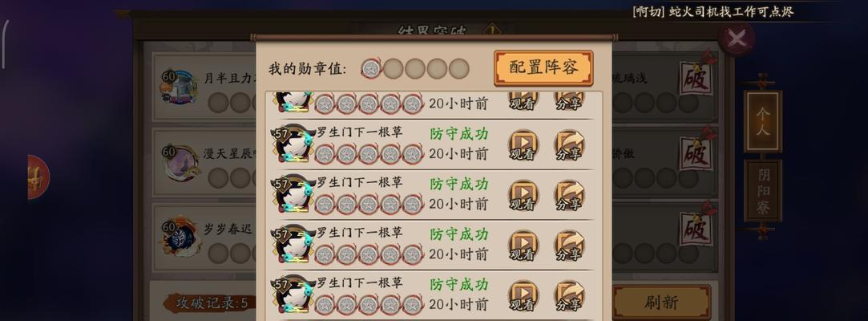The height and width of the screenshot is (321, 868).
Task: Watch replay of bottom defense record
Action: pos(523,296)
